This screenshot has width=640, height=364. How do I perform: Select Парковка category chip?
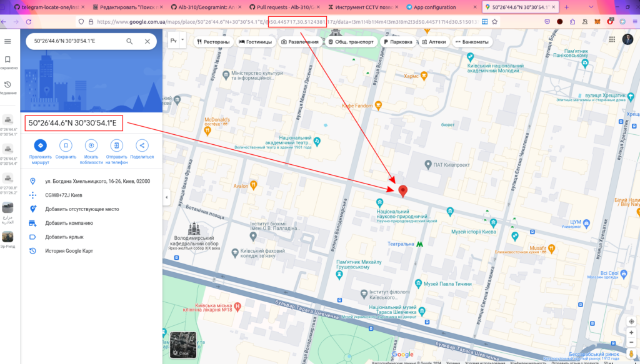point(398,42)
